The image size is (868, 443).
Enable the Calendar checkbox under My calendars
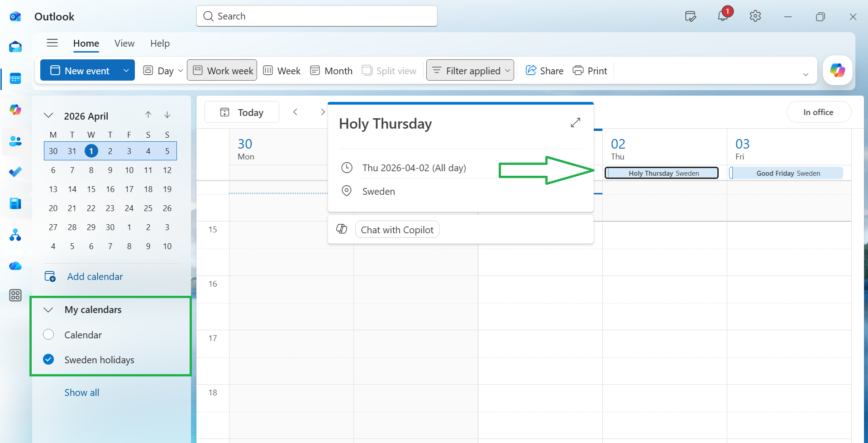click(x=48, y=335)
